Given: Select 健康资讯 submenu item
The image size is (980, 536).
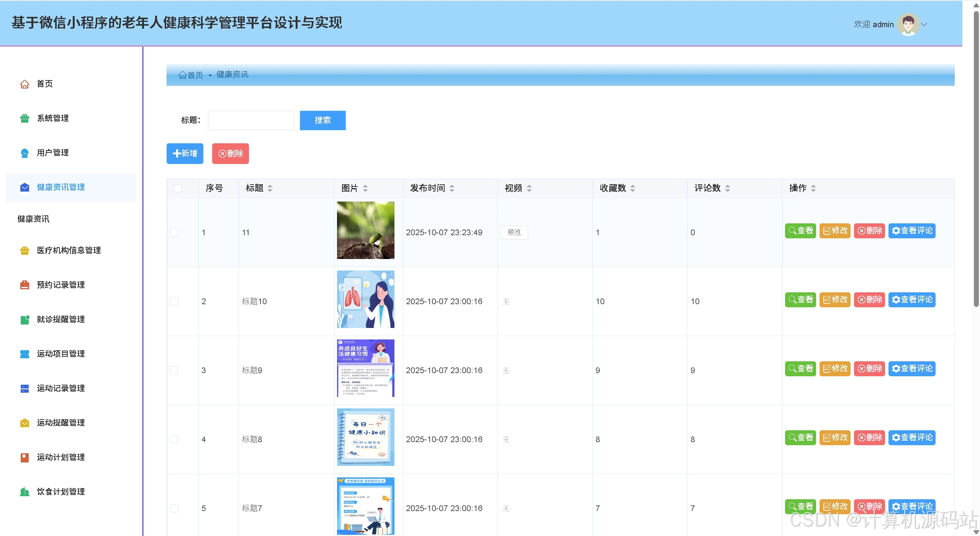Looking at the screenshot, I should 33,219.
